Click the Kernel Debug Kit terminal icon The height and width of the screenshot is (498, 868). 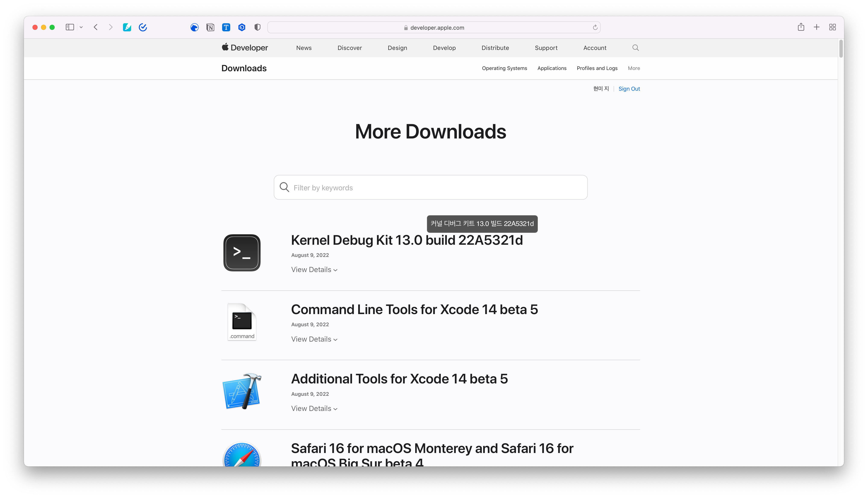242,253
